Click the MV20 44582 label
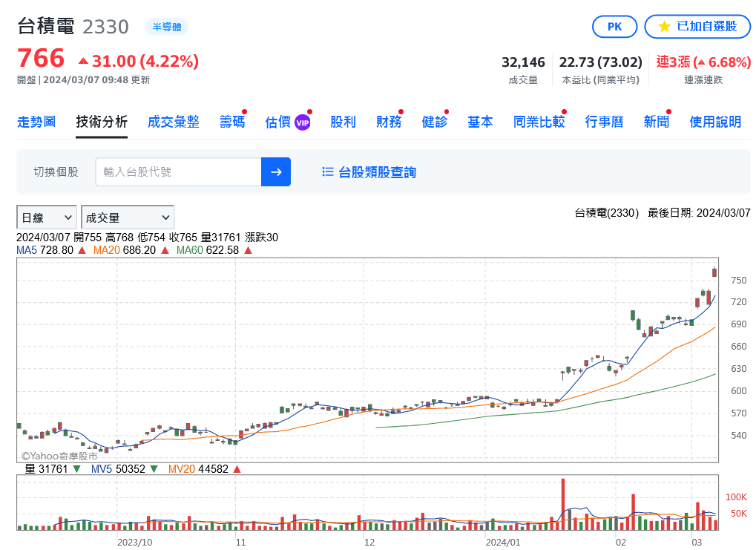The height and width of the screenshot is (550, 756). (198, 469)
